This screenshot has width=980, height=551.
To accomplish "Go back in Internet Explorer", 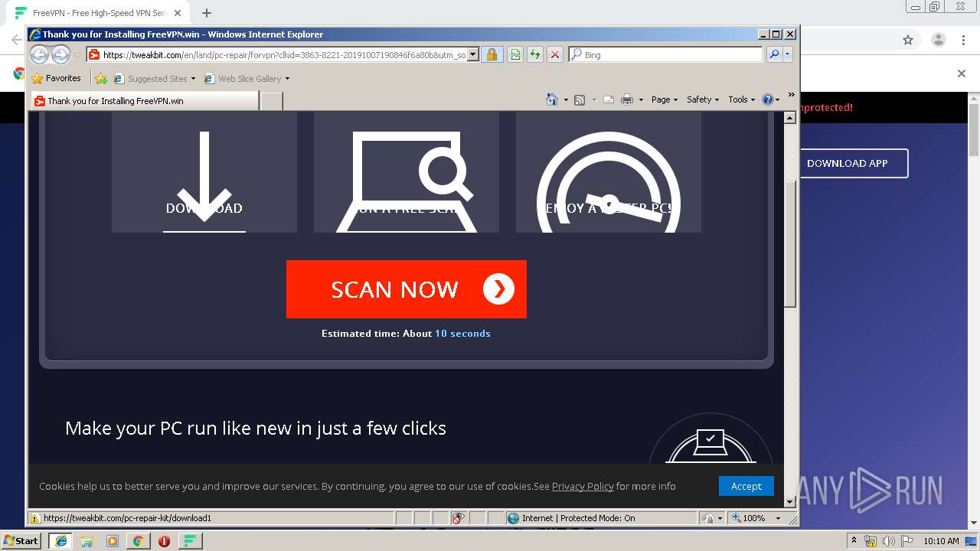I will 40,54.
